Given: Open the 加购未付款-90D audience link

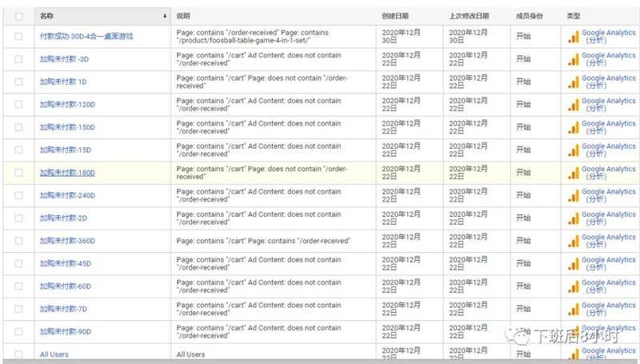Looking at the screenshot, I should point(66,332).
